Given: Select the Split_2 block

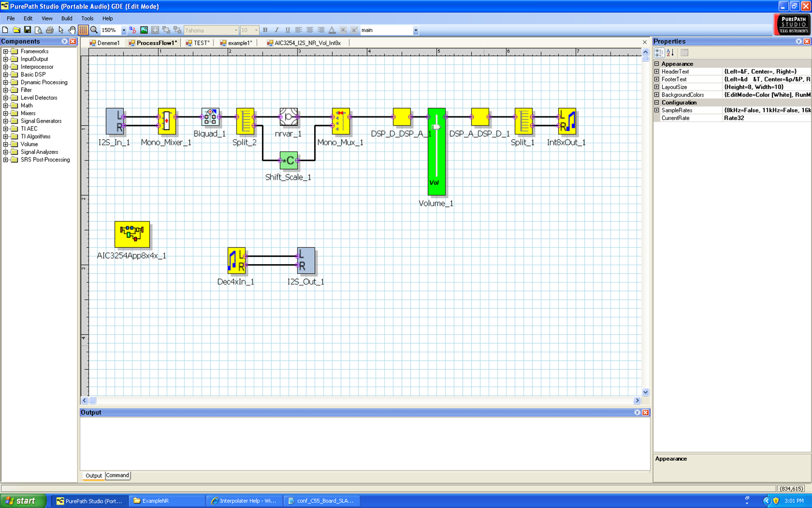Looking at the screenshot, I should tap(245, 121).
